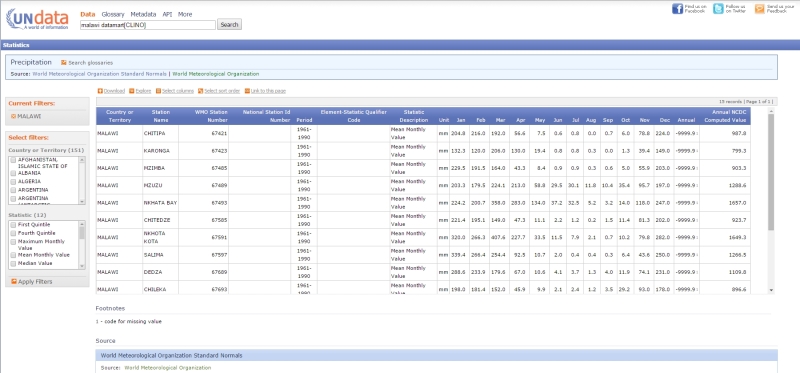Click the Country or Territory column header

coord(119,116)
